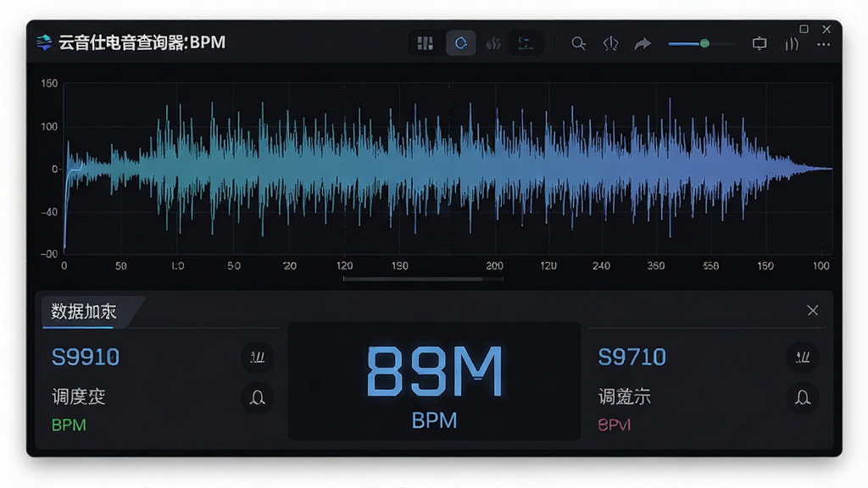Click the share arrow icon
Viewport: 868px width, 488px height.
643,43
